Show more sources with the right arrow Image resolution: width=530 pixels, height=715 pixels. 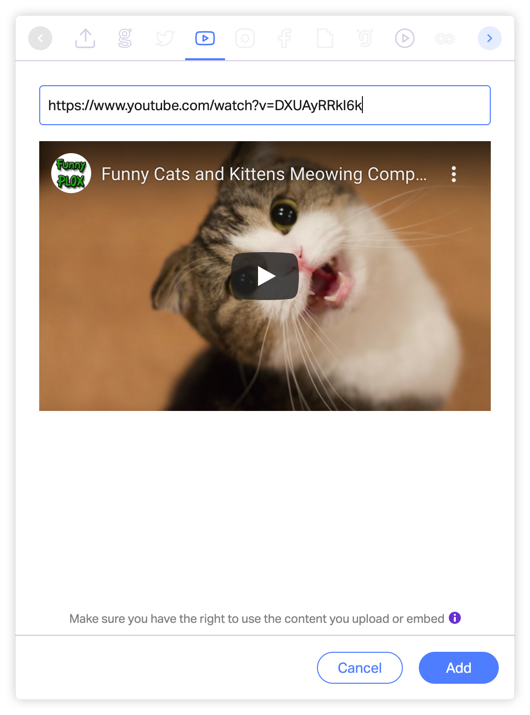489,38
